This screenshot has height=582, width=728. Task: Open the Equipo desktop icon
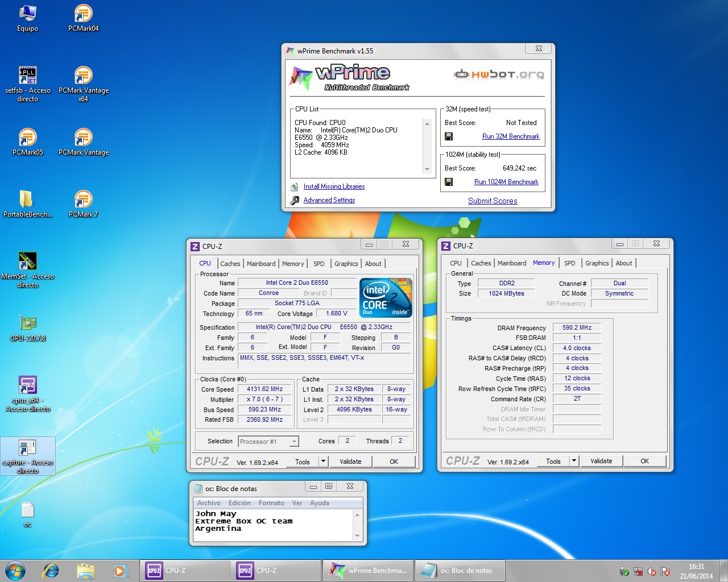point(27,18)
